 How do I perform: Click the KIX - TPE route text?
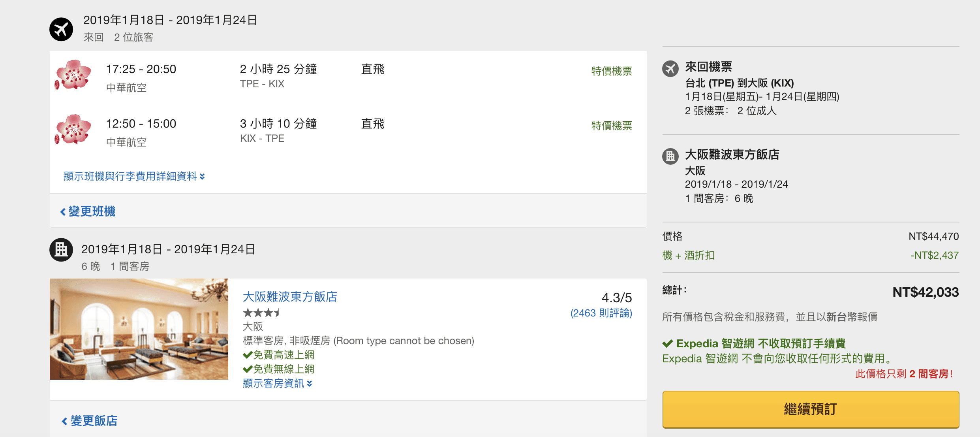pos(262,138)
